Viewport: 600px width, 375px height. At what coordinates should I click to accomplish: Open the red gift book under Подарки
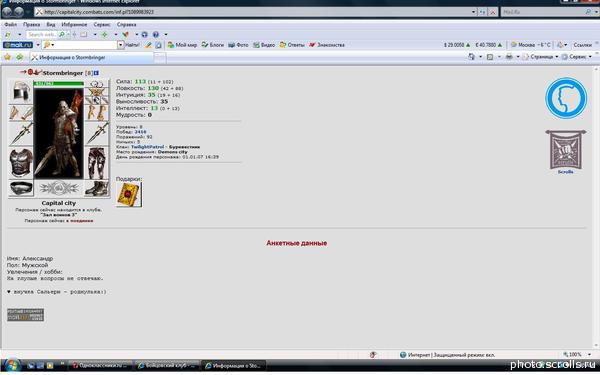point(129,194)
